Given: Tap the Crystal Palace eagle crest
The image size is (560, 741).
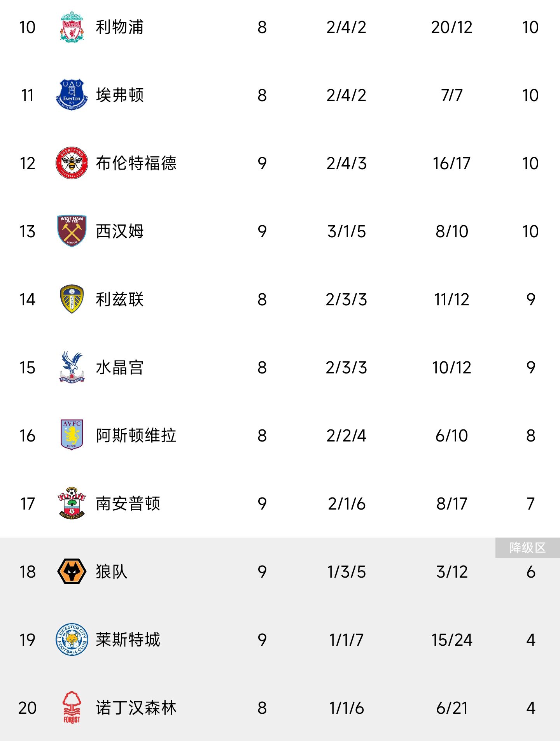Looking at the screenshot, I should coord(72,367).
